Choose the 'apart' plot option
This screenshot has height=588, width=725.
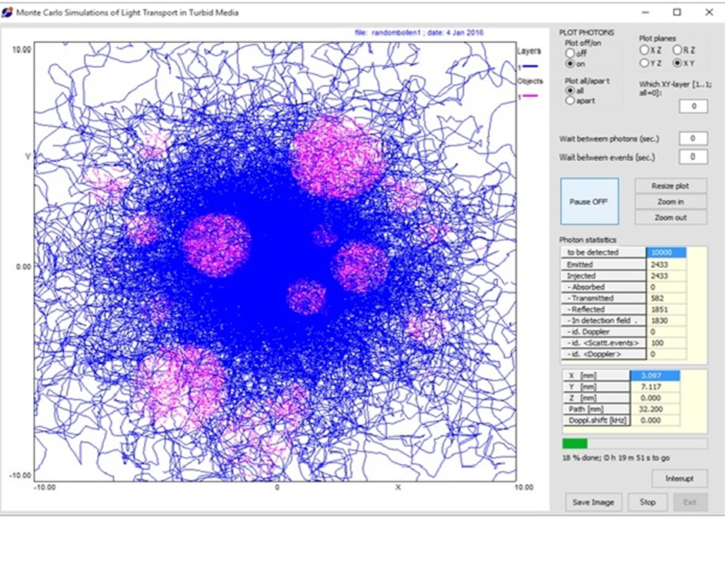(570, 100)
